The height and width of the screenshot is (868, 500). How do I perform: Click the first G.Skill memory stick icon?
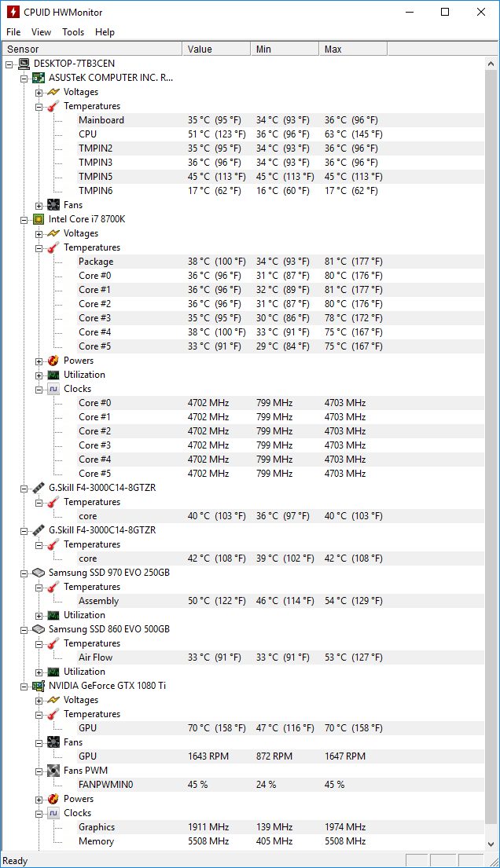(x=39, y=488)
